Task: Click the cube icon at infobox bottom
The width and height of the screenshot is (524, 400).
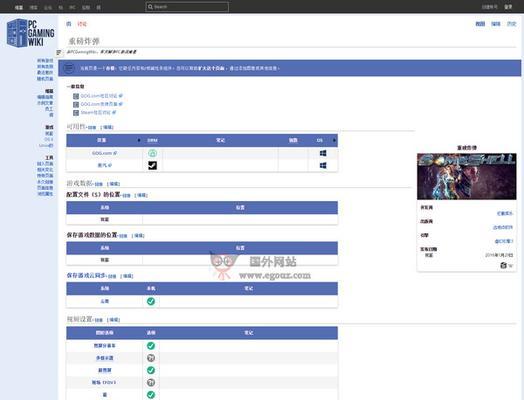Action: pos(503,265)
